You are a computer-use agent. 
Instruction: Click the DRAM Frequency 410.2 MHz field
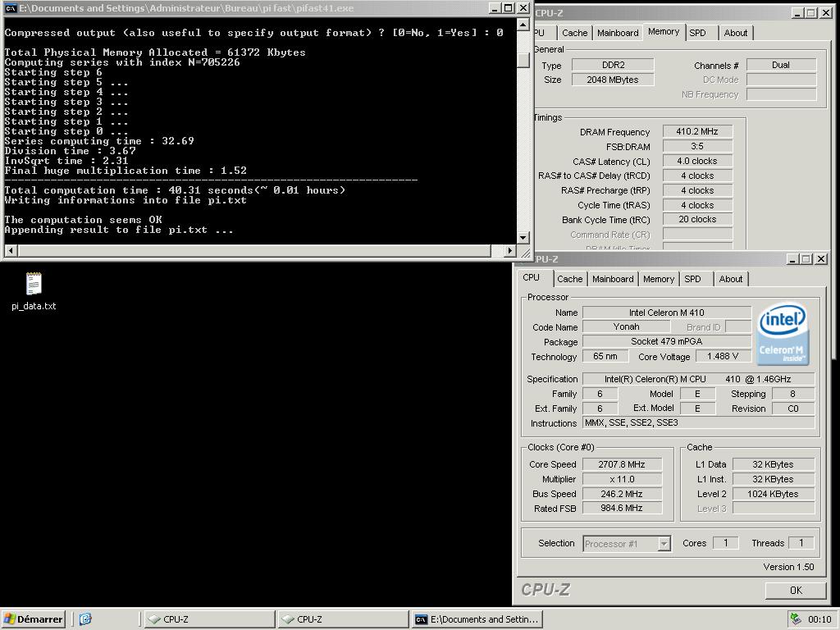(x=697, y=132)
